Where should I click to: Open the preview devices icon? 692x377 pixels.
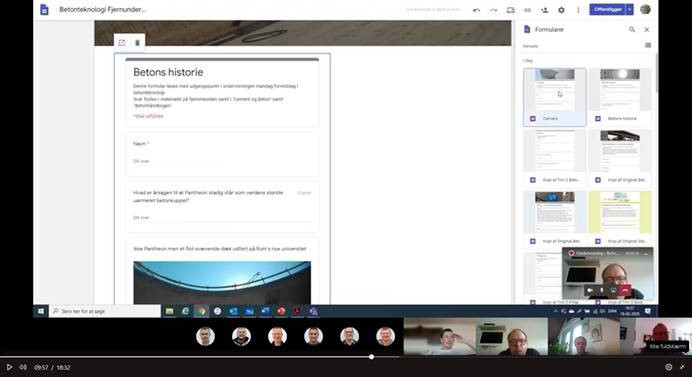coord(511,10)
